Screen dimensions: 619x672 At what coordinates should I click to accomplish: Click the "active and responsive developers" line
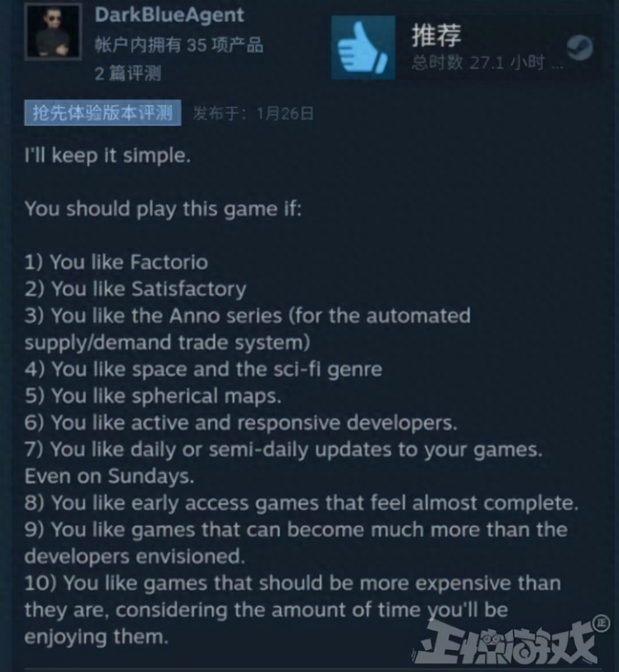(x=241, y=423)
